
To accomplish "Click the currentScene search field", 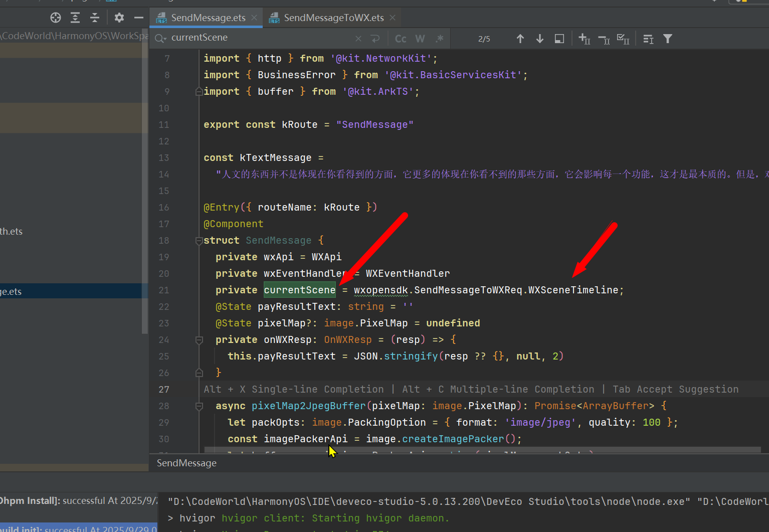I will [261, 38].
